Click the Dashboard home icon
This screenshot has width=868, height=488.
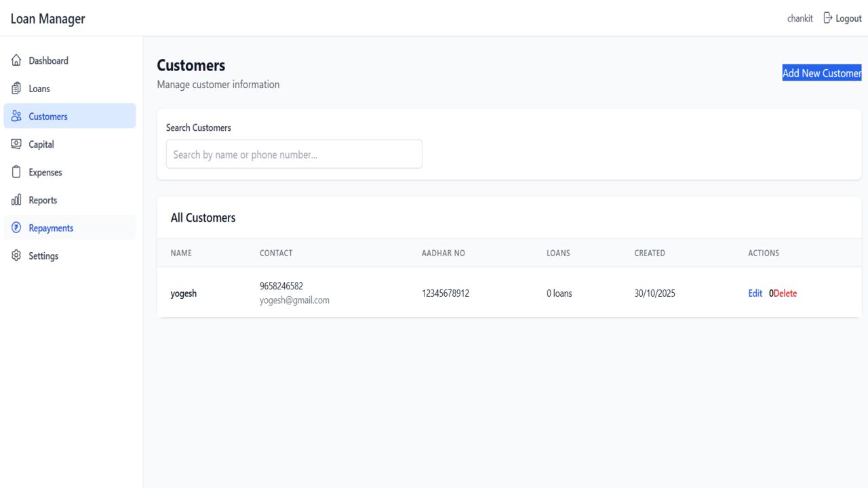click(x=16, y=60)
